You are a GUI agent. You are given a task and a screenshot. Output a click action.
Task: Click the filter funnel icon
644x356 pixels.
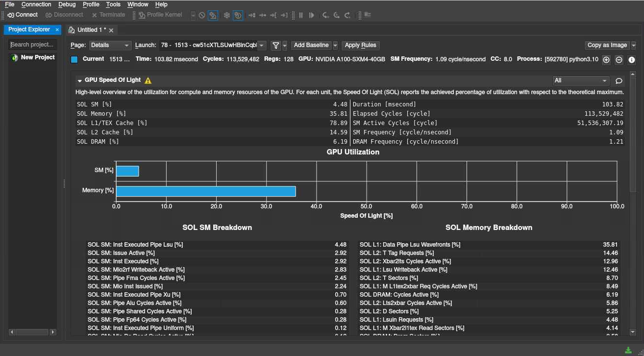tap(276, 45)
